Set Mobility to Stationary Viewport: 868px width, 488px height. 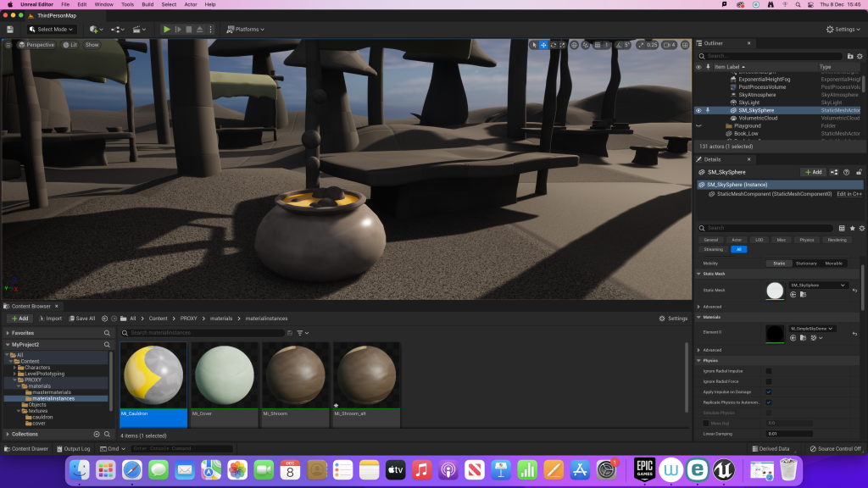point(806,263)
